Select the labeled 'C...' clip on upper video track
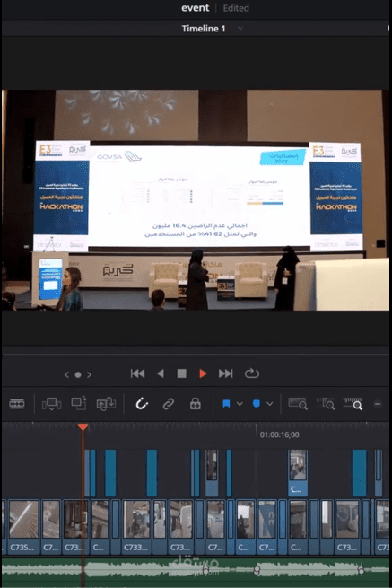 (x=298, y=473)
